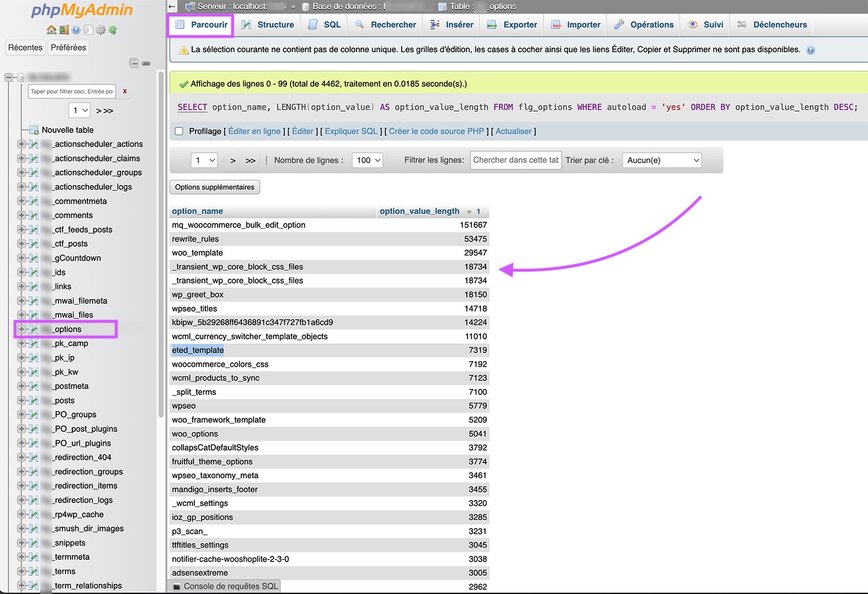868x594 pixels.
Task: Click the navigation panel vertical scrollbar
Action: tap(161, 243)
